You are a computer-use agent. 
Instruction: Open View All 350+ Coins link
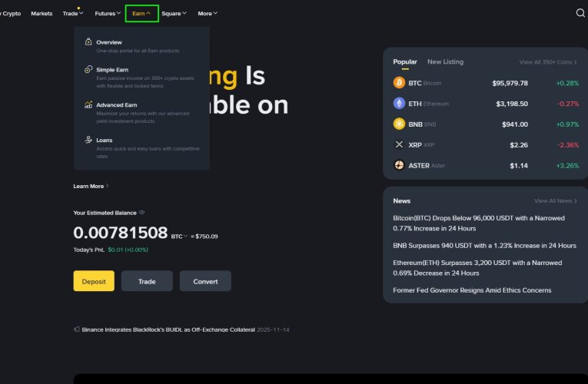point(548,62)
